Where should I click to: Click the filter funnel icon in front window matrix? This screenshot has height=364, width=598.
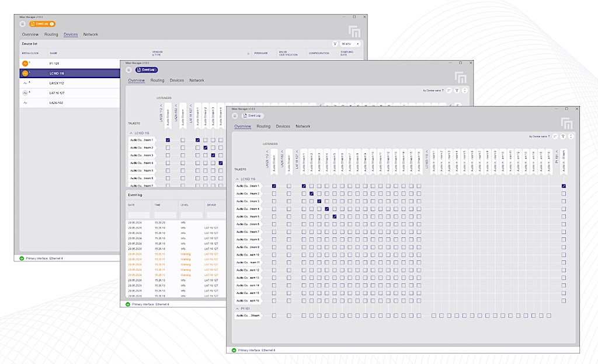pos(563,136)
